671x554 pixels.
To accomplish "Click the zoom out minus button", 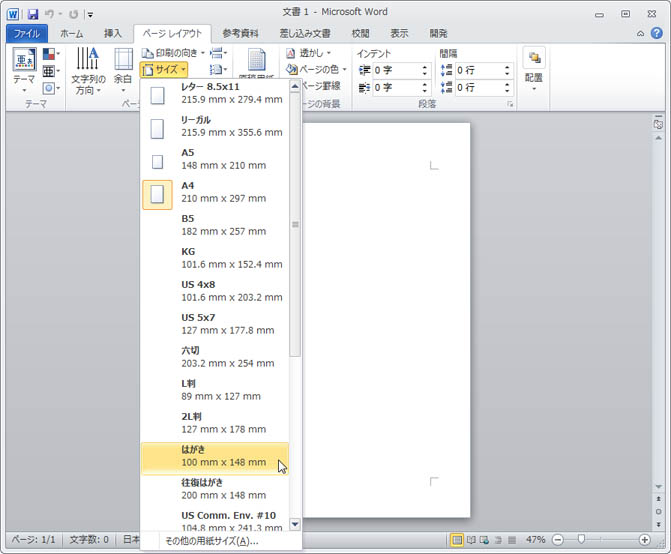I will click(557, 540).
